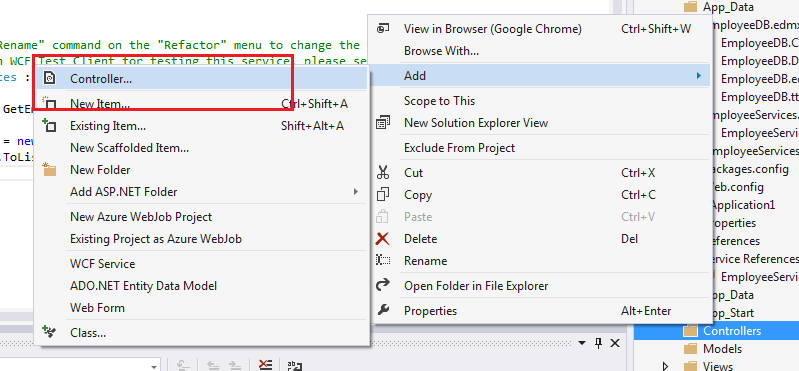Screen dimensions: 799x371
Task: Click the Cut scissors icon
Action: coord(383,172)
